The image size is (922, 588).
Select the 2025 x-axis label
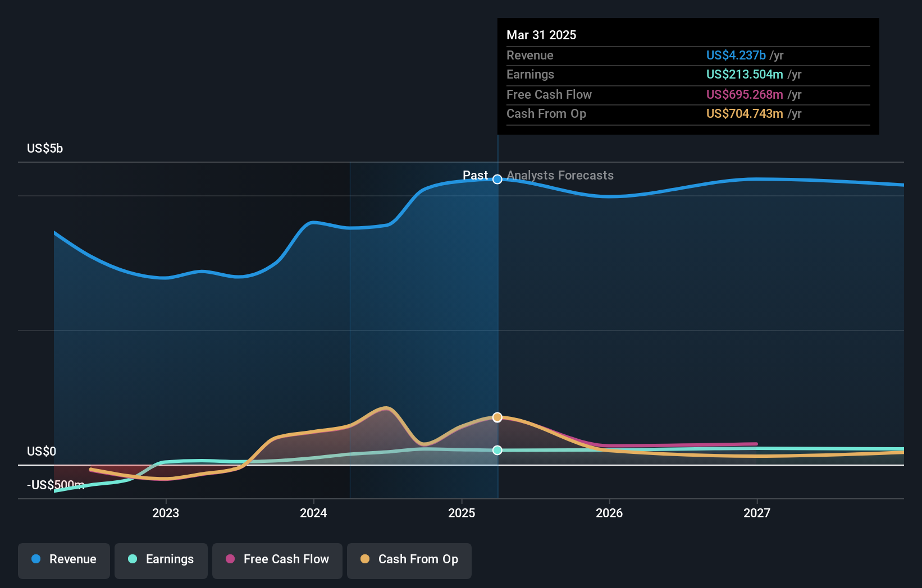tap(462, 513)
